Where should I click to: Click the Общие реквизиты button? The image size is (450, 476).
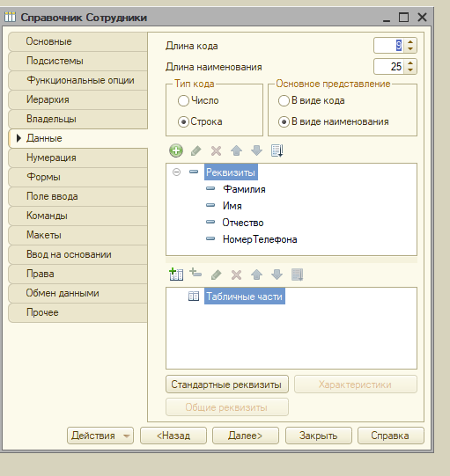tap(227, 407)
